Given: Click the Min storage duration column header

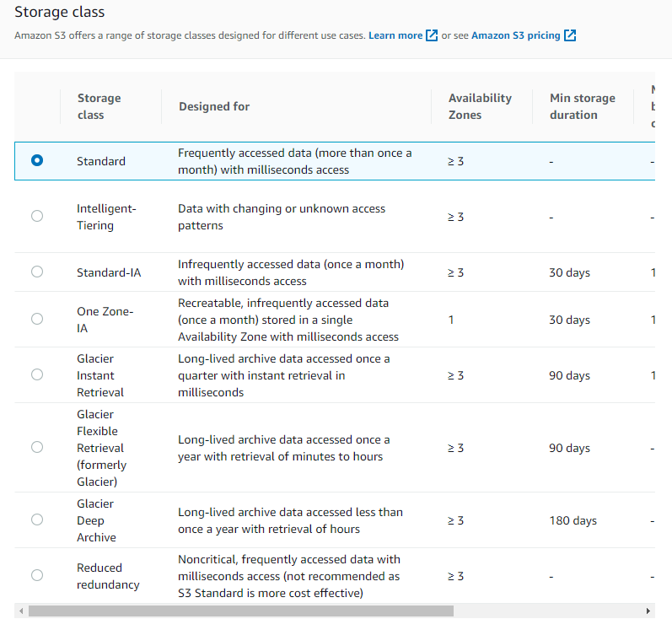Looking at the screenshot, I should pyautogui.click(x=583, y=106).
